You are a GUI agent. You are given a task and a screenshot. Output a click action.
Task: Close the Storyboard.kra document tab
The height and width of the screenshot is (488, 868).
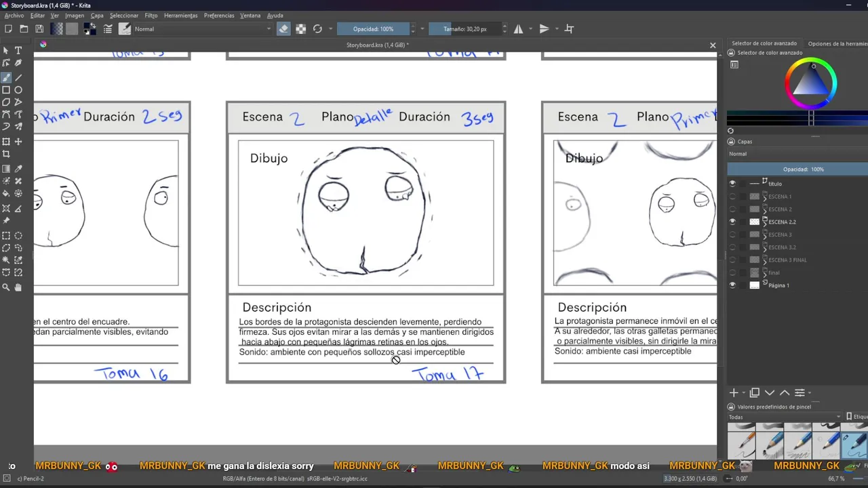click(713, 45)
